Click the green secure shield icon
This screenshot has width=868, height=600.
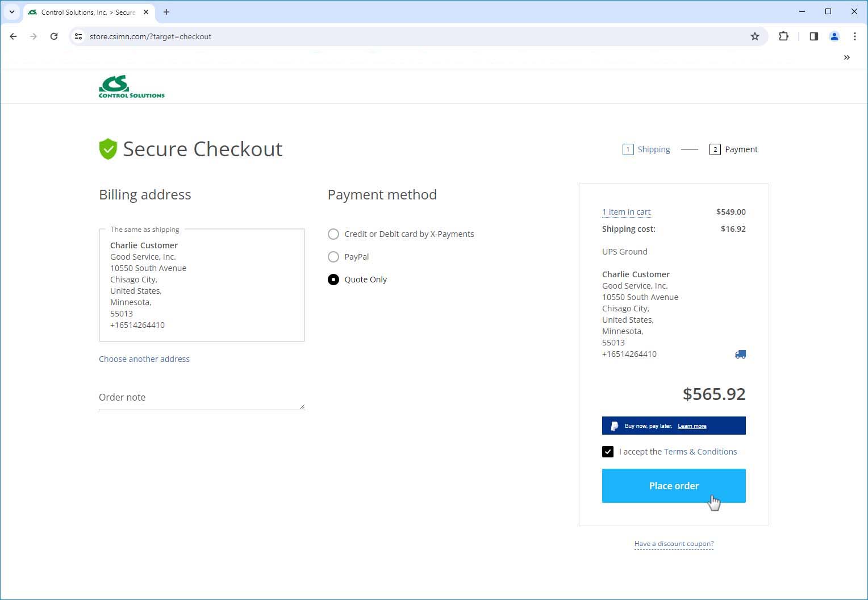pos(108,149)
